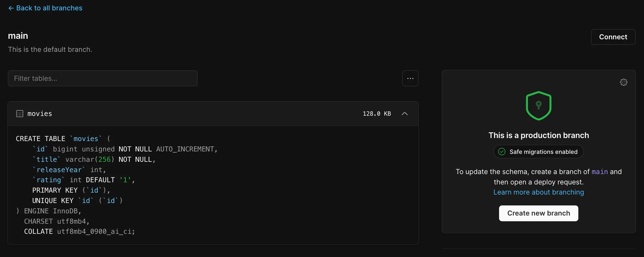Click the CREATE TABLE movies line
This screenshot has height=257, width=644.
[63, 139]
